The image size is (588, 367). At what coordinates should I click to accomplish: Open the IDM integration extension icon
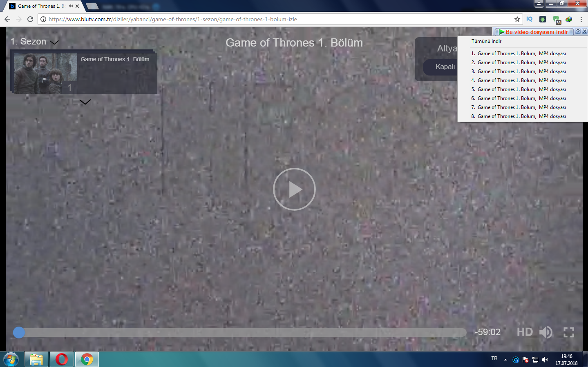(x=569, y=19)
